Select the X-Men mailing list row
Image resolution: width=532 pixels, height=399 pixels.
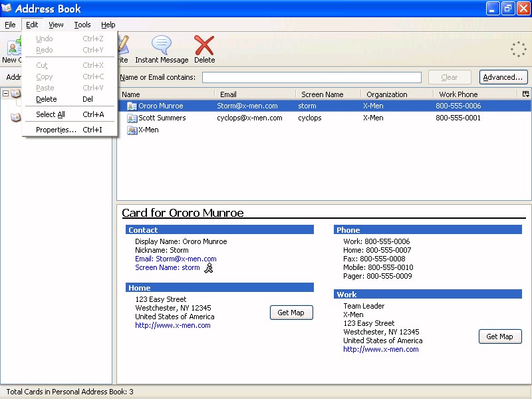[324, 130]
